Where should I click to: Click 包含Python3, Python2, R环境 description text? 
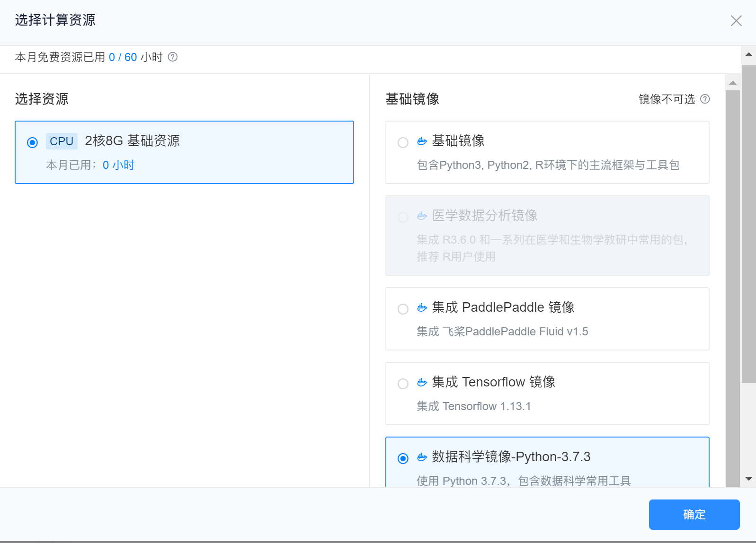coord(548,165)
